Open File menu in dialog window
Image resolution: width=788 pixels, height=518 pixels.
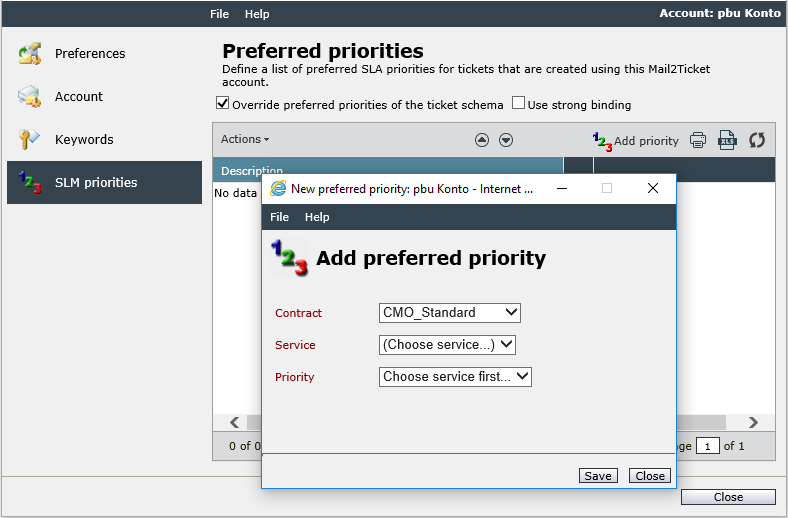tap(279, 217)
